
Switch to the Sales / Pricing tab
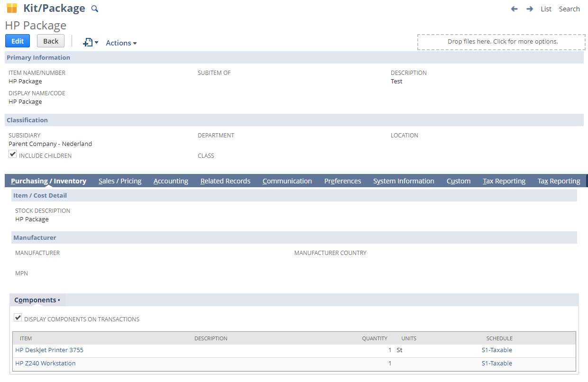(120, 181)
